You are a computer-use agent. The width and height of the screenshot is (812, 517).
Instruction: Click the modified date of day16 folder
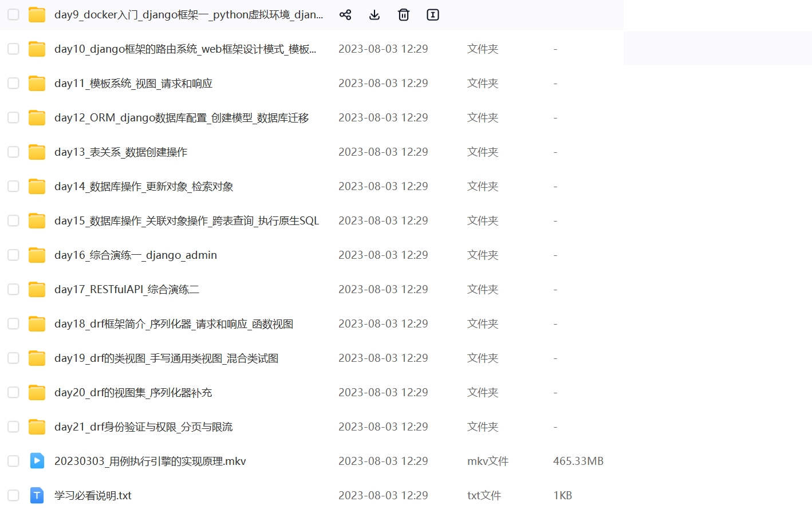click(x=383, y=255)
